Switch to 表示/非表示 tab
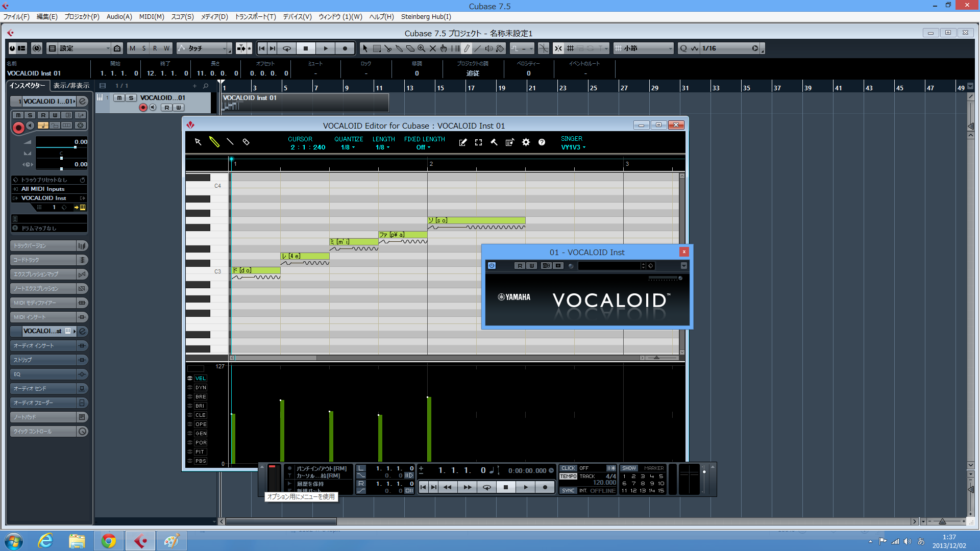980x551 pixels. 71,86
